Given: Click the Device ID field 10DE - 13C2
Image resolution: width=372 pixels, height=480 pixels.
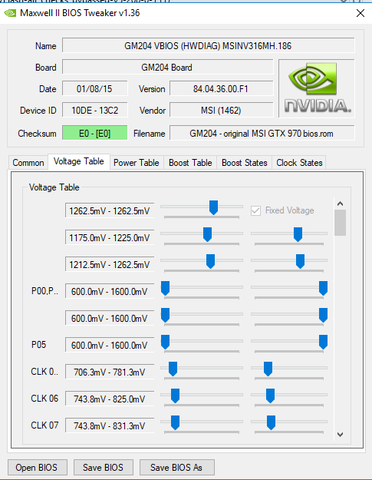Looking at the screenshot, I should point(95,110).
